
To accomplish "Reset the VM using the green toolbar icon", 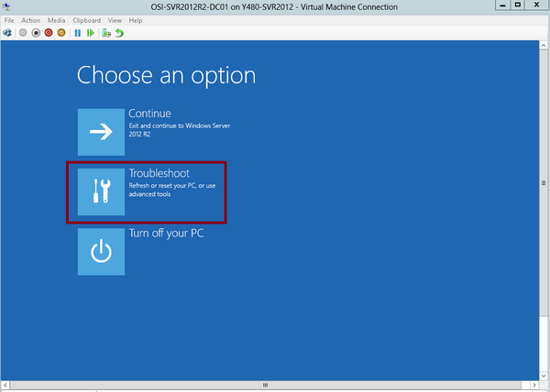I will click(90, 32).
